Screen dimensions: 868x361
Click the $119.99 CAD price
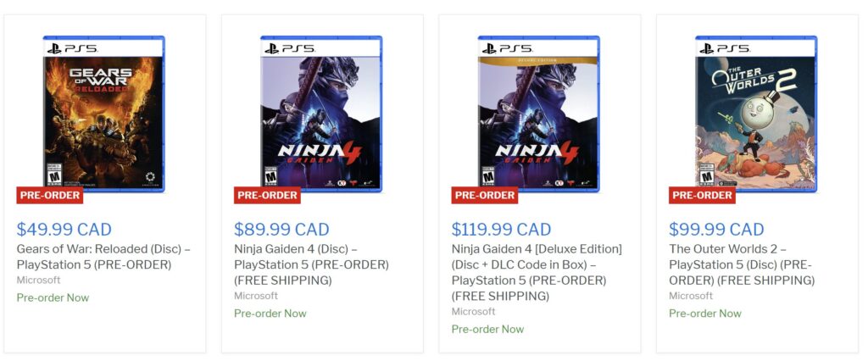(x=501, y=229)
